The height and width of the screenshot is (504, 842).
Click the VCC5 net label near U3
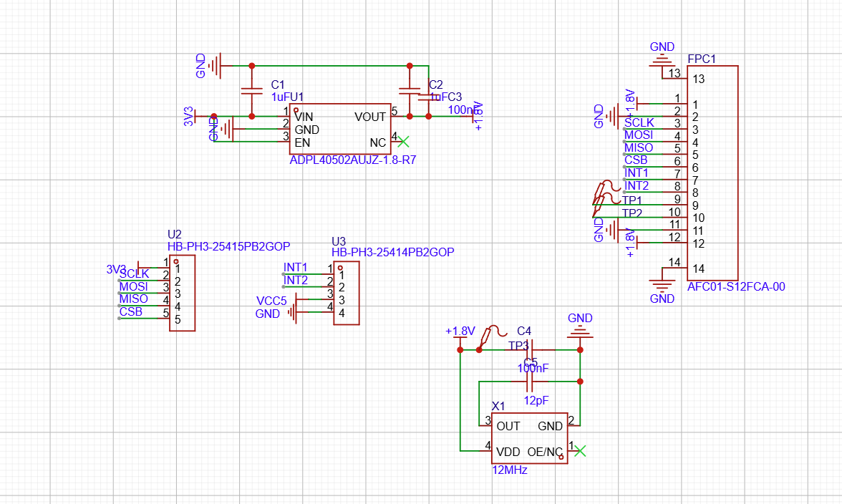point(271,300)
